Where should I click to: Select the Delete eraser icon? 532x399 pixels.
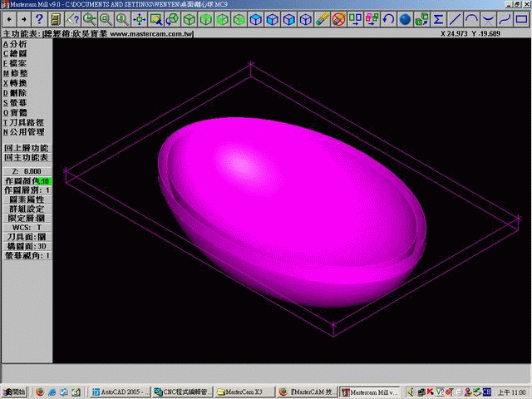coord(322,19)
